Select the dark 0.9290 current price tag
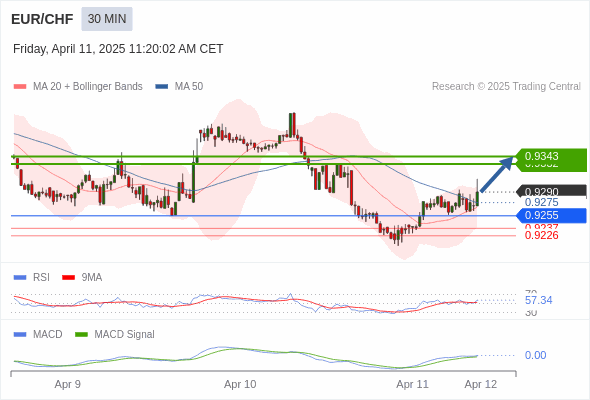Viewport: 590px width, 400px height. 552,191
